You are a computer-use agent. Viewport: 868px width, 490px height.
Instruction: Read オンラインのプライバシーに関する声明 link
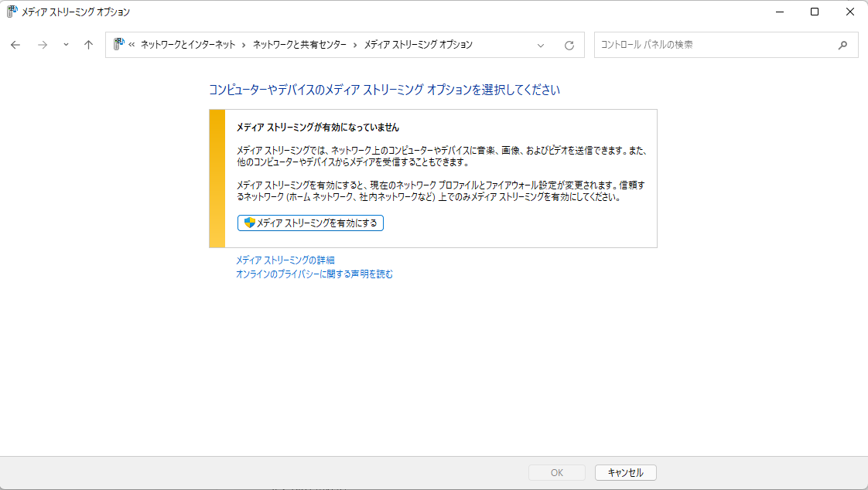point(314,274)
